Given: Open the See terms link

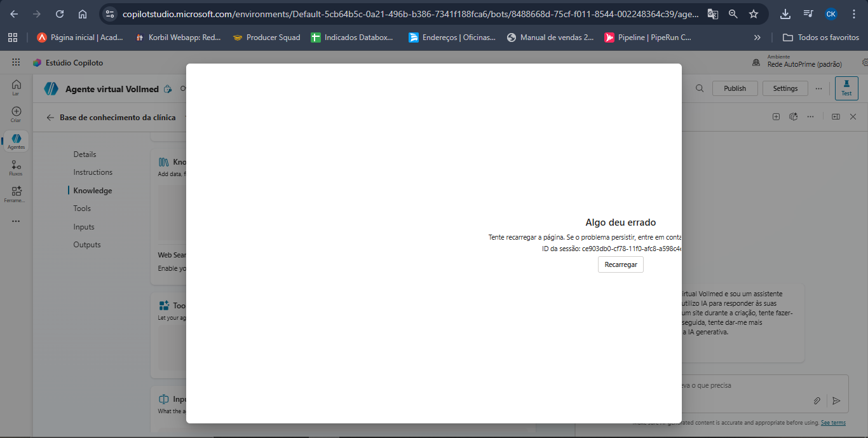Looking at the screenshot, I should point(833,423).
